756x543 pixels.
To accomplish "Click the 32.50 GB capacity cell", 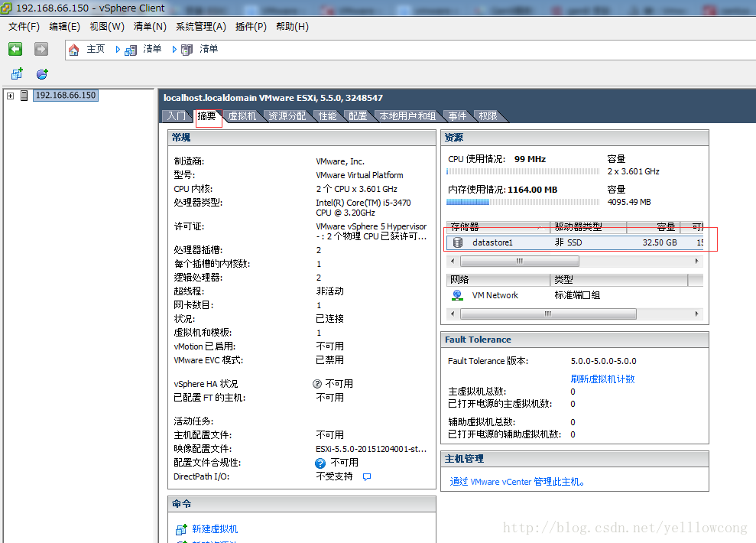I will [660, 242].
